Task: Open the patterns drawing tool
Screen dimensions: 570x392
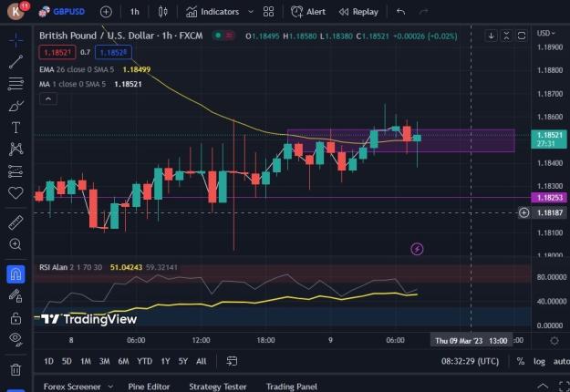Action: 16,149
